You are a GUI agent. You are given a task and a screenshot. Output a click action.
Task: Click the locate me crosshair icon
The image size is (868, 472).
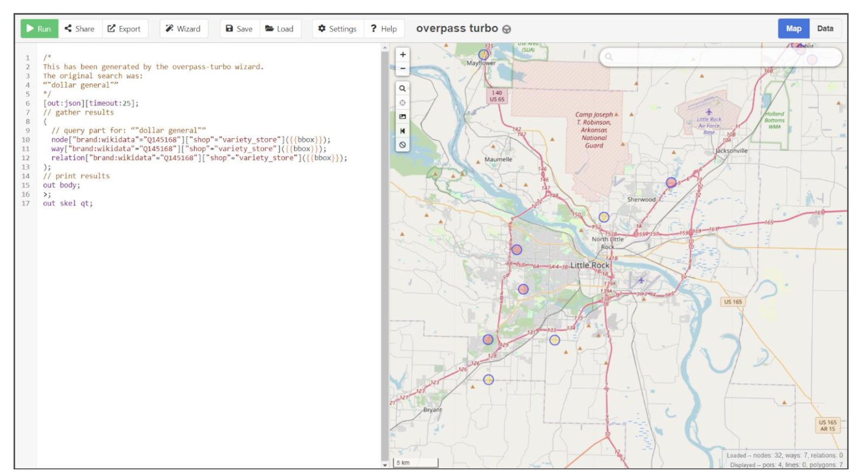click(403, 103)
